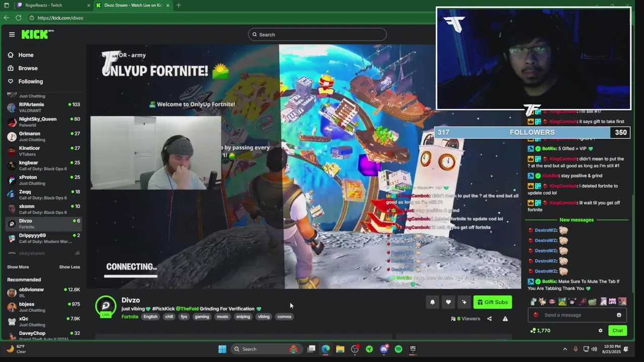Click Divzo's profile avatar
Viewport: 644px width, 362px height.
[x=106, y=306]
